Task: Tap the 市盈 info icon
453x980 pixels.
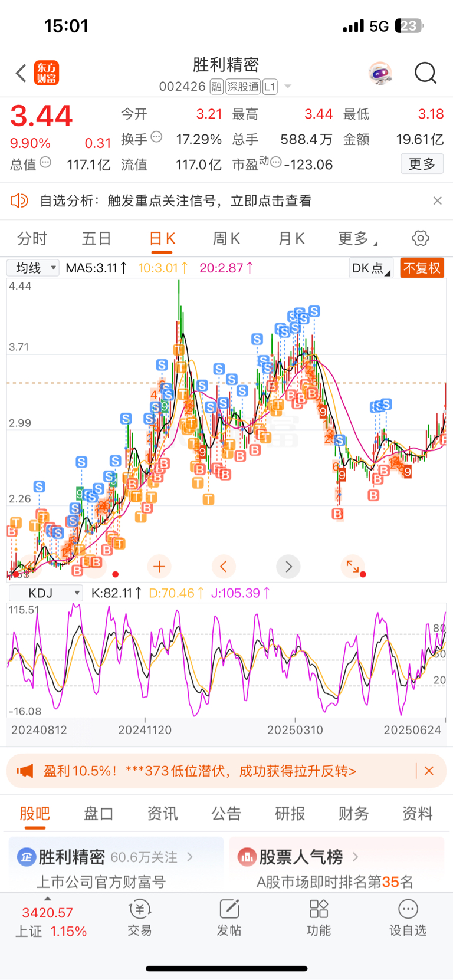Action: pyautogui.click(x=275, y=162)
